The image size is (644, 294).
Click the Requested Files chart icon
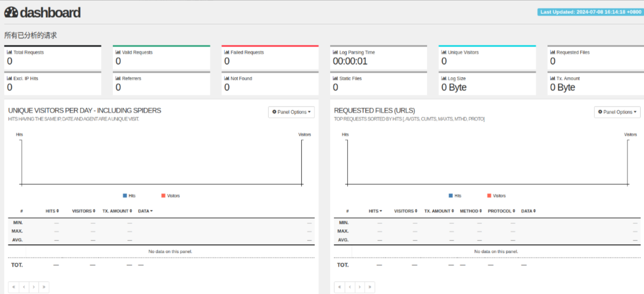(x=552, y=52)
